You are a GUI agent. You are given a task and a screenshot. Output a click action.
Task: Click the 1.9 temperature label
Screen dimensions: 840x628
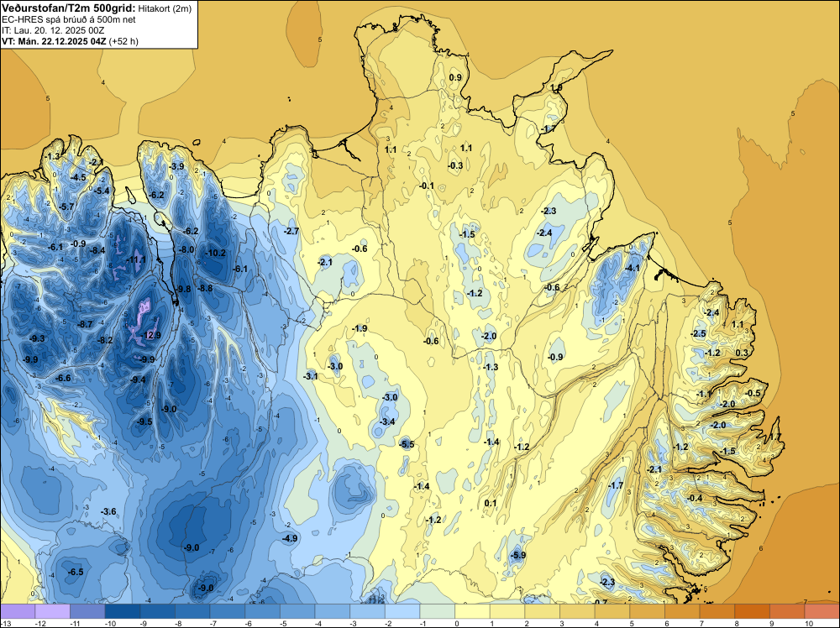click(556, 87)
